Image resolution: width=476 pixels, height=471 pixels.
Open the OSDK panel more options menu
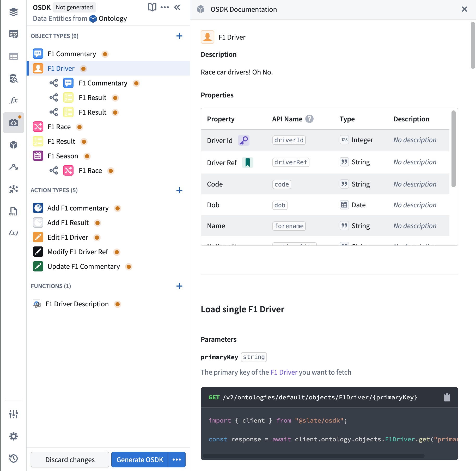click(x=165, y=7)
